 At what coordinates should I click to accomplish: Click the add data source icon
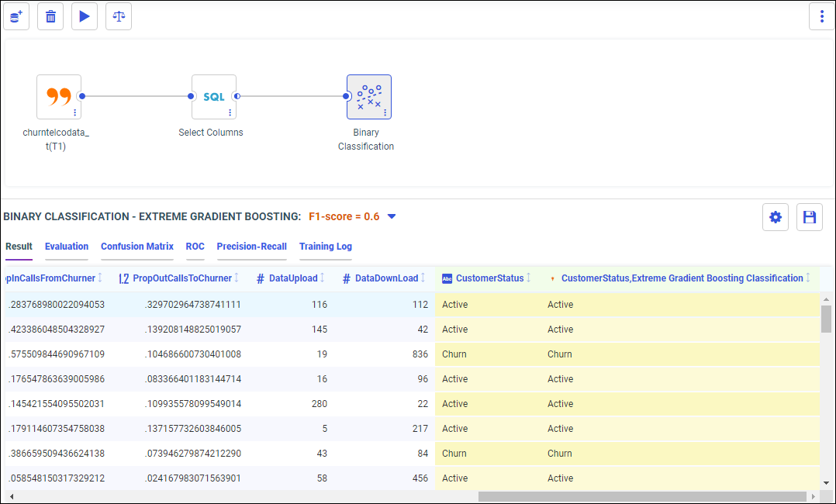[x=16, y=16]
